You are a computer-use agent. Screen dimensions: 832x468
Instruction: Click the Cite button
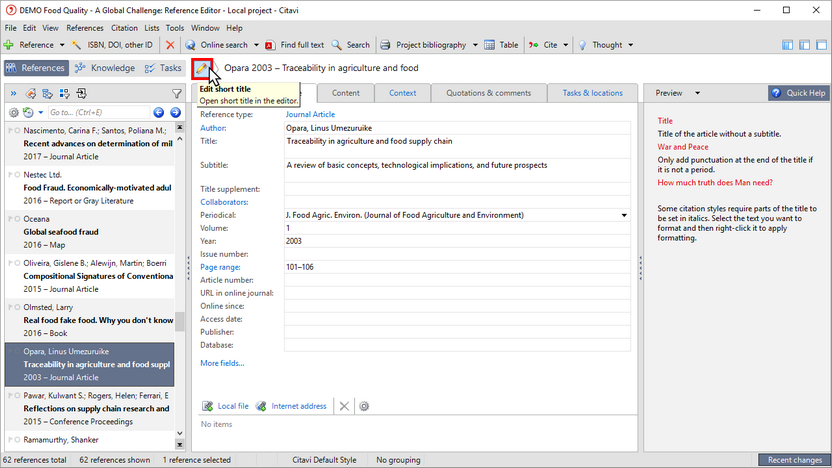[543, 45]
